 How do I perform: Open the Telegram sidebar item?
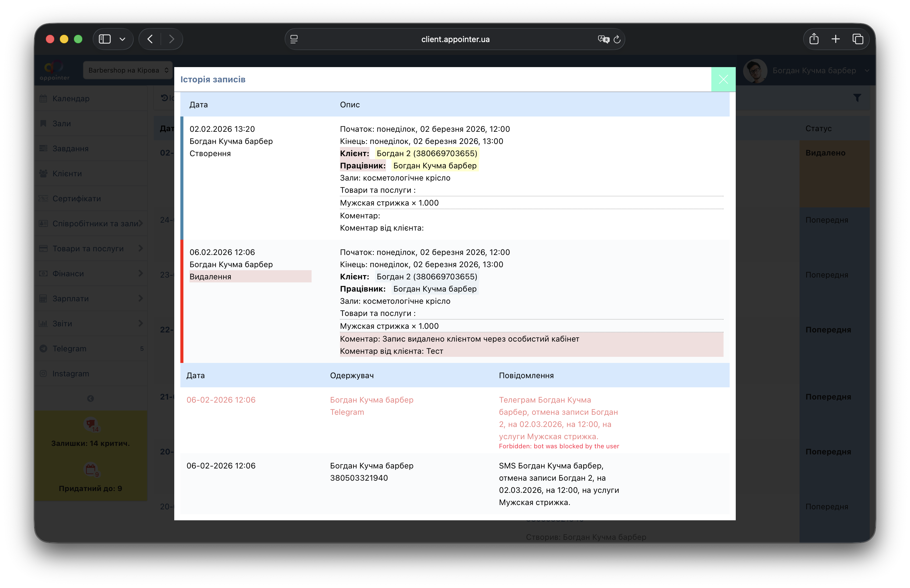tap(70, 349)
